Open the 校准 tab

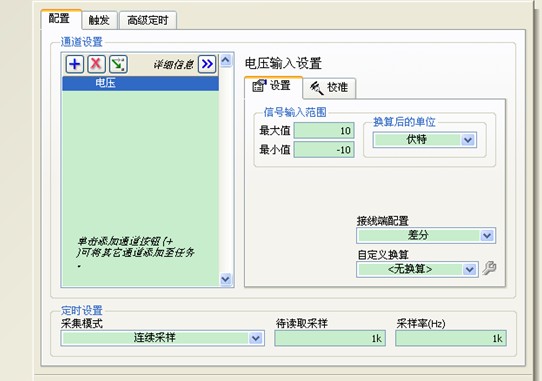tap(329, 88)
